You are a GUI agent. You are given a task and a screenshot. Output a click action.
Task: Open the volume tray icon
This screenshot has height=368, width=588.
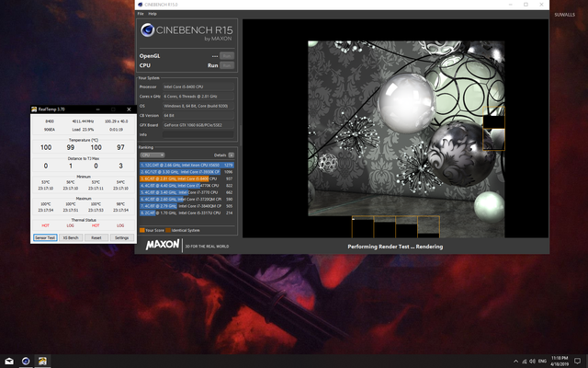click(x=532, y=362)
